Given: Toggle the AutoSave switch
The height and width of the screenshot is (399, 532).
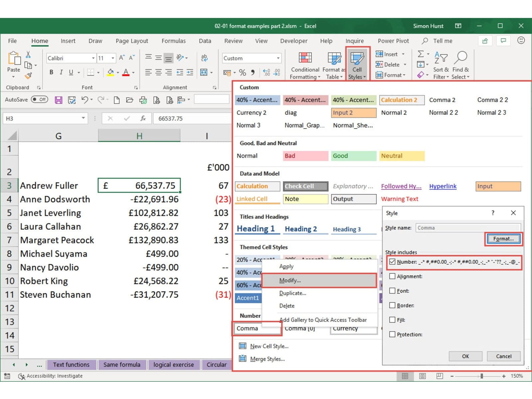Looking at the screenshot, I should [x=40, y=99].
